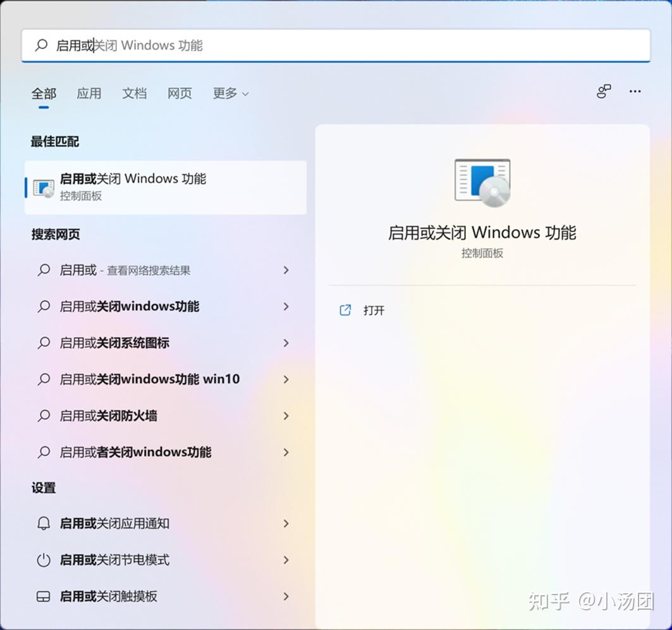The height and width of the screenshot is (630, 672).
Task: Expand arrow for windows功能 win10 suggestion
Action: pos(286,380)
